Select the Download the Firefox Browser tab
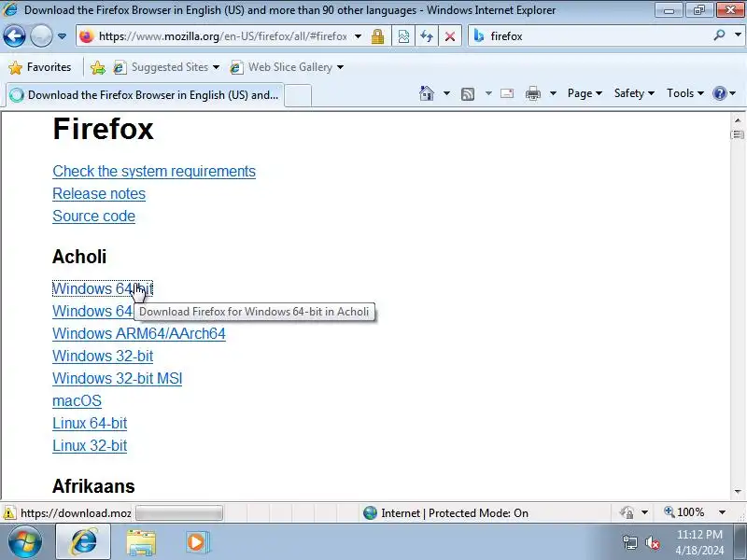This screenshot has height=560, width=747. click(x=145, y=95)
